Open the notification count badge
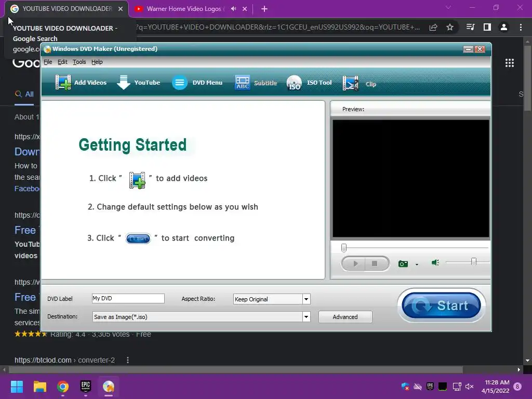The width and height of the screenshot is (532, 399). [x=518, y=387]
